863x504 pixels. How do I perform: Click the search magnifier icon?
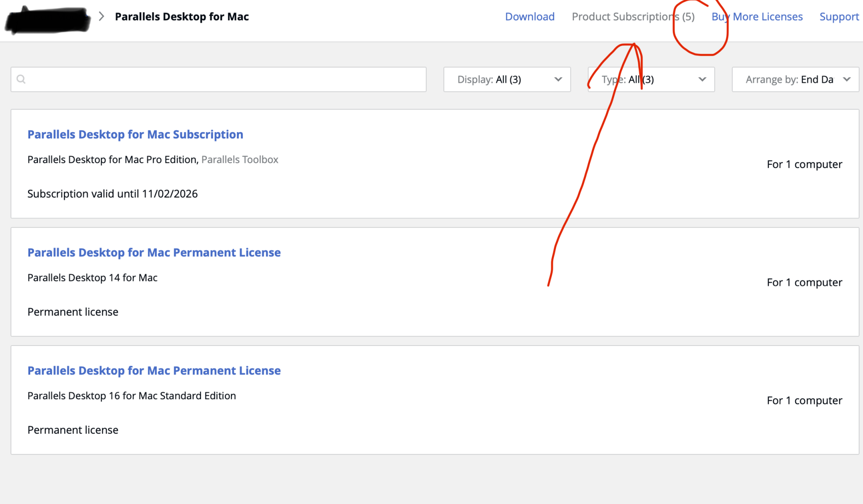(x=21, y=79)
